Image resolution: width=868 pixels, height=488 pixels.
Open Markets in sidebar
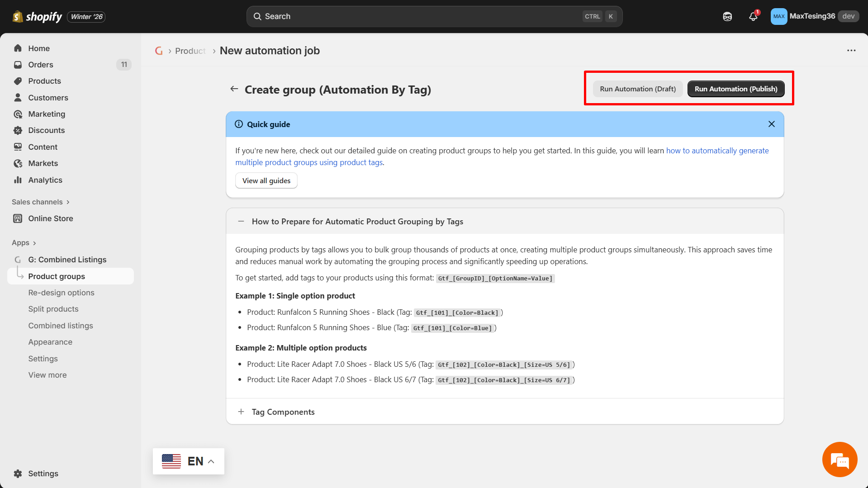(43, 163)
